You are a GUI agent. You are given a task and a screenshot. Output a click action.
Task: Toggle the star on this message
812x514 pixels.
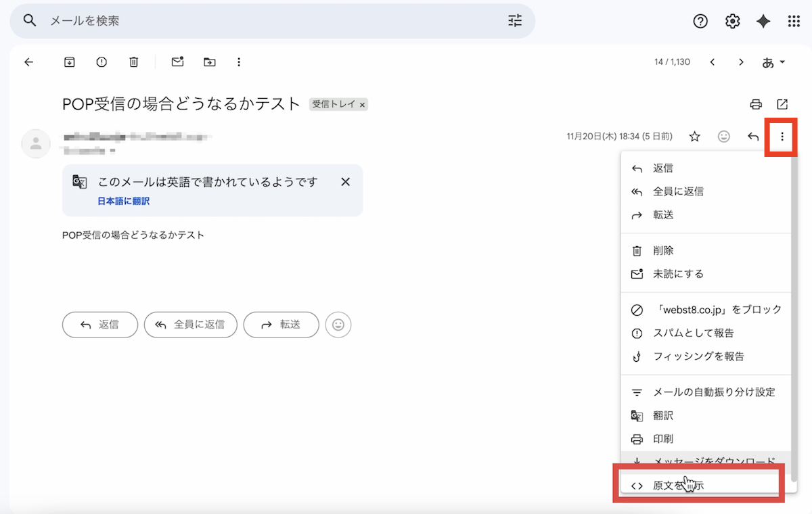pos(694,137)
